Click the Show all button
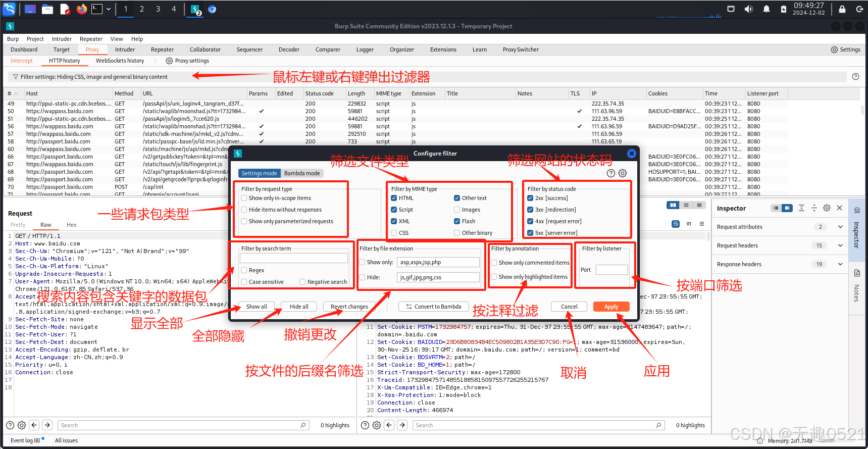This screenshot has height=449, width=868. tap(257, 307)
